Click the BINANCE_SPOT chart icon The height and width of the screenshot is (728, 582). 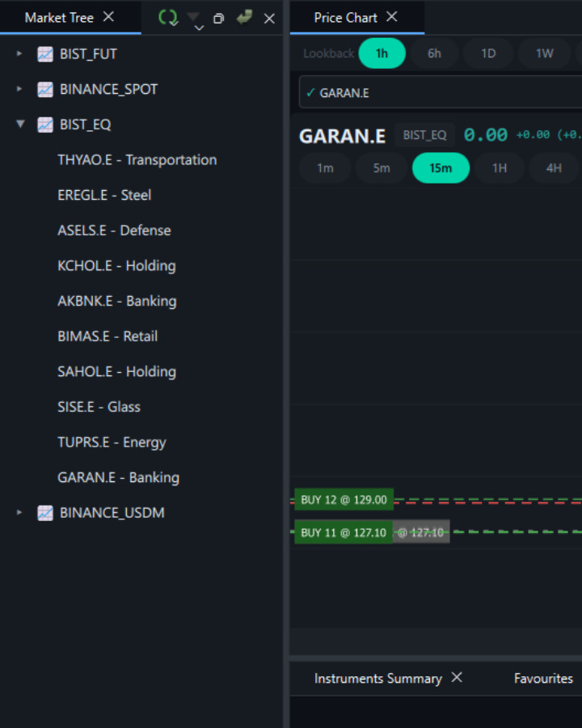pos(45,90)
